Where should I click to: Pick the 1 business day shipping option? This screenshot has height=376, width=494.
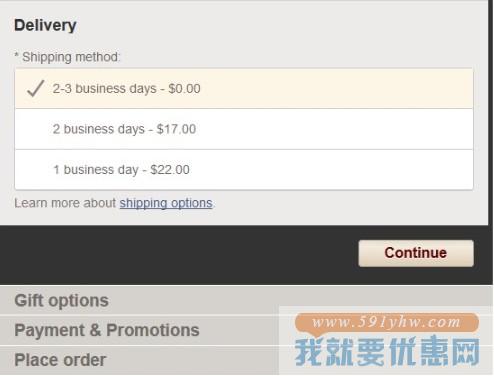pyautogui.click(x=244, y=170)
